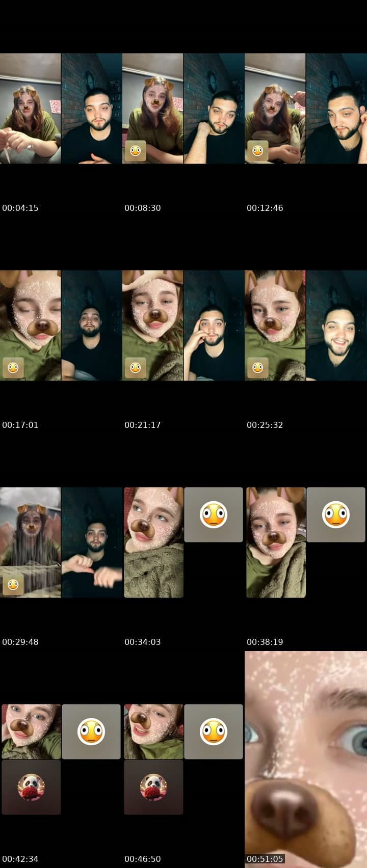Click the panda avatar above 00:46:50
This screenshot has width=367, height=868.
[153, 787]
